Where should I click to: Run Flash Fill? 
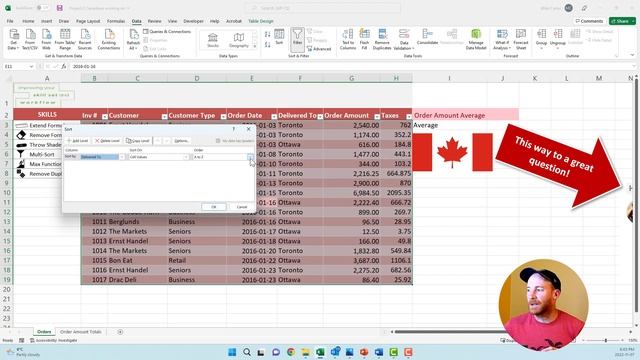(364, 40)
